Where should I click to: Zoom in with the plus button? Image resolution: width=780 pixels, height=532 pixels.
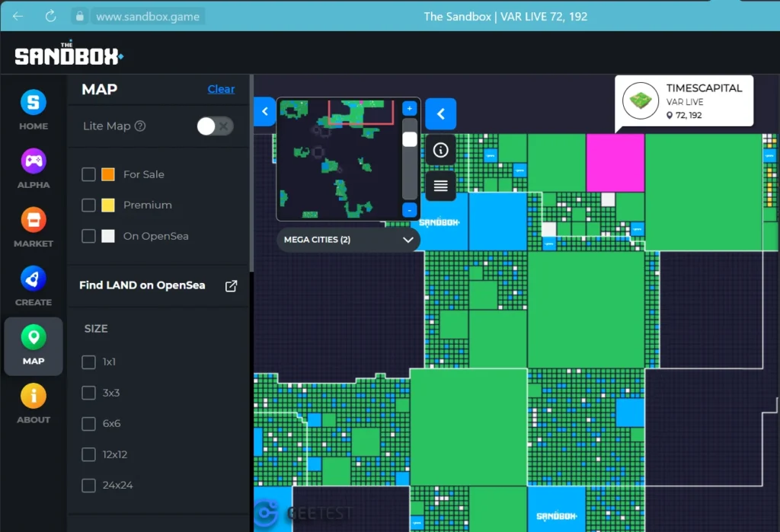coord(409,108)
